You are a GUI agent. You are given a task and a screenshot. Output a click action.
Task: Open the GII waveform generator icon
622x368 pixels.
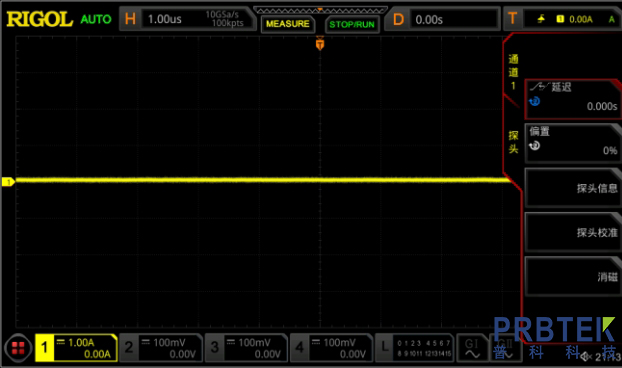pos(505,348)
